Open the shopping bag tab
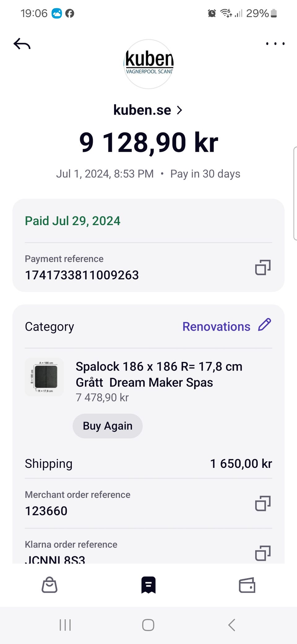This screenshot has width=297, height=644. (49, 585)
